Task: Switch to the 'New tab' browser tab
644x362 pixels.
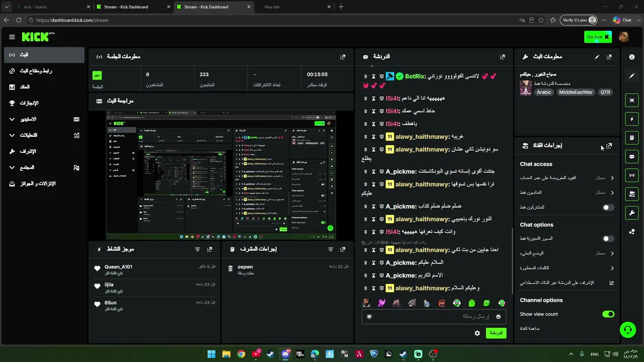Action: pyautogui.click(x=293, y=7)
